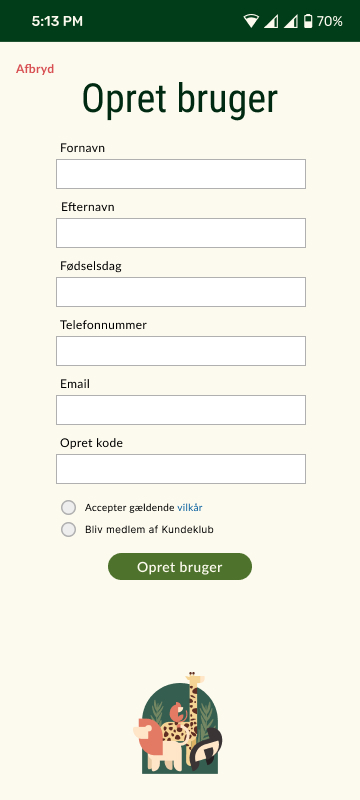Tap the 5:13 PM clock
360x800 pixels.
tap(57, 21)
